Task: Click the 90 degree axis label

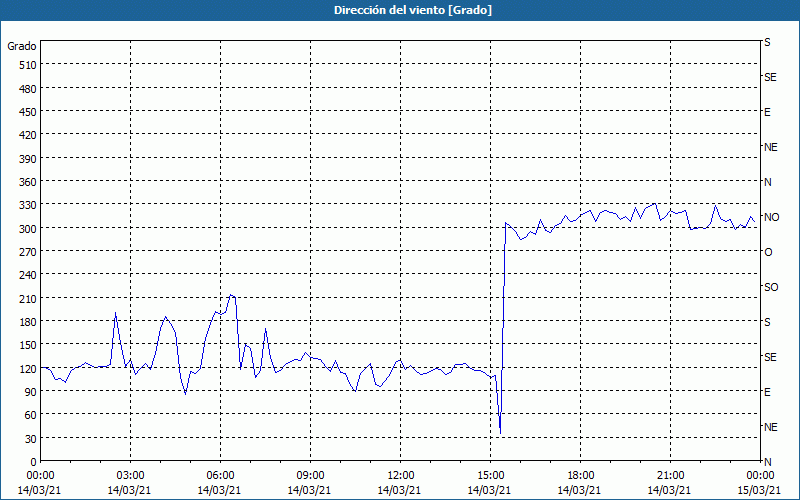Action: pos(31,392)
